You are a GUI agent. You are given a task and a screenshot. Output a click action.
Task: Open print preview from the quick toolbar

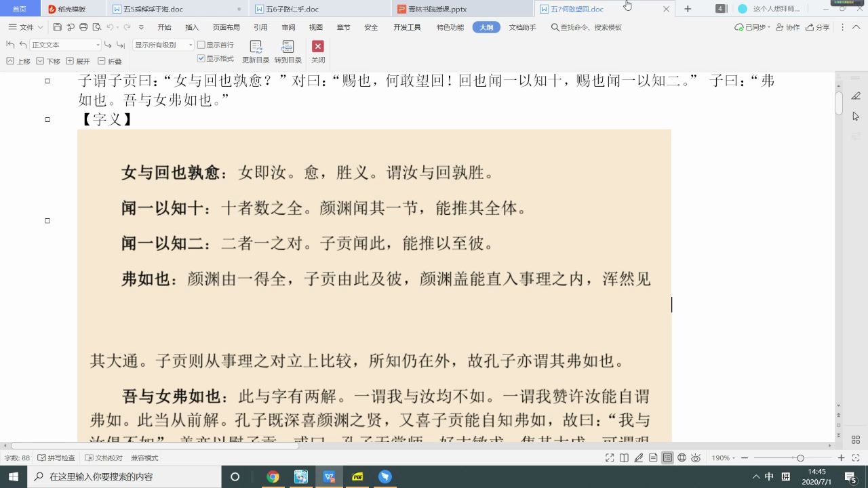pyautogui.click(x=96, y=27)
